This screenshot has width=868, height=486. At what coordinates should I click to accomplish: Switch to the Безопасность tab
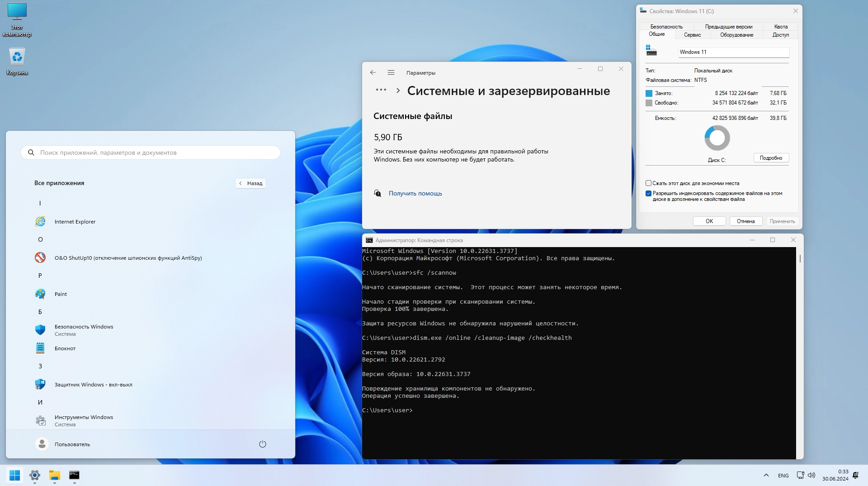666,27
